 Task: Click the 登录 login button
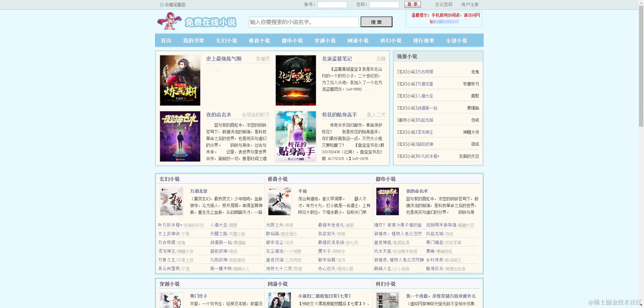click(x=413, y=4)
